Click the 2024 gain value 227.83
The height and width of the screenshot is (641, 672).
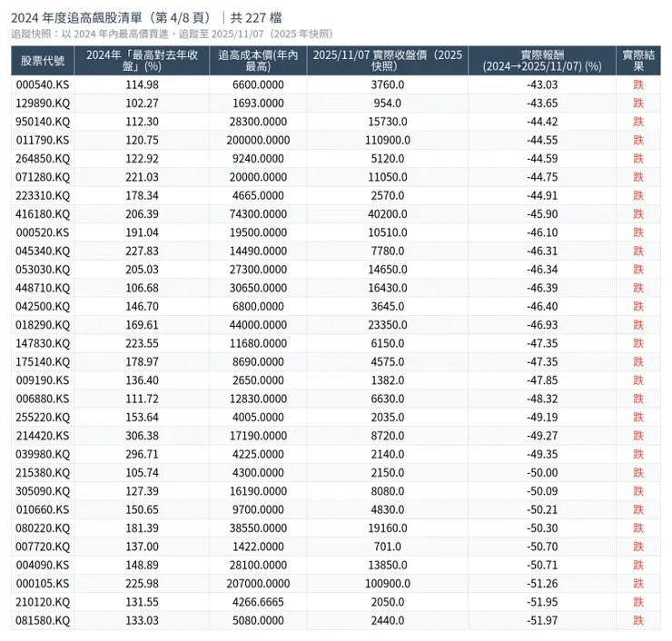click(142, 251)
